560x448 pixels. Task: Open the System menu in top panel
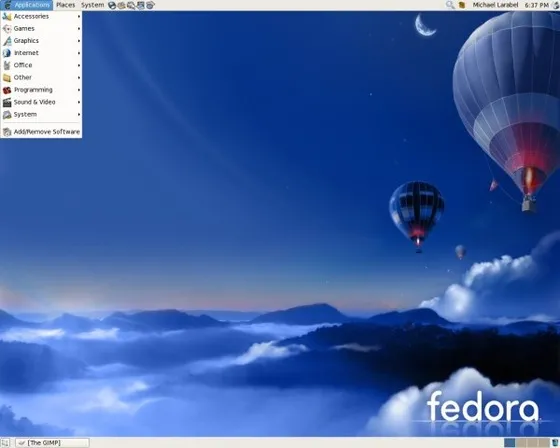(x=92, y=5)
